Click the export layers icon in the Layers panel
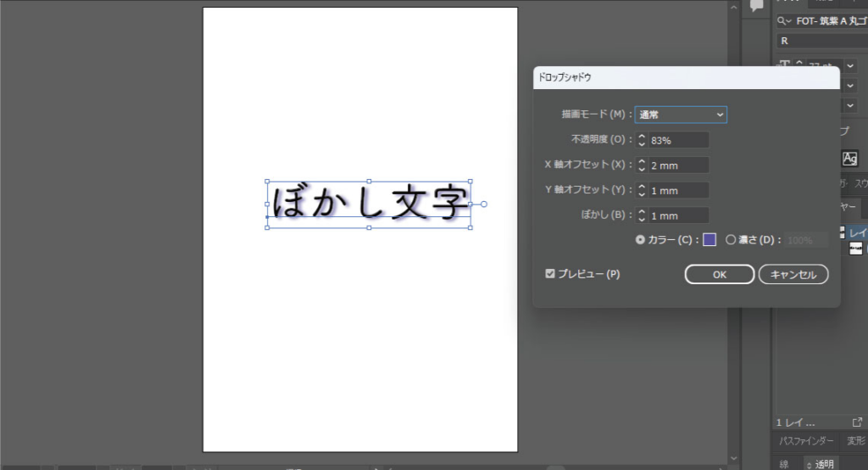The height and width of the screenshot is (470, 868). pos(857,422)
